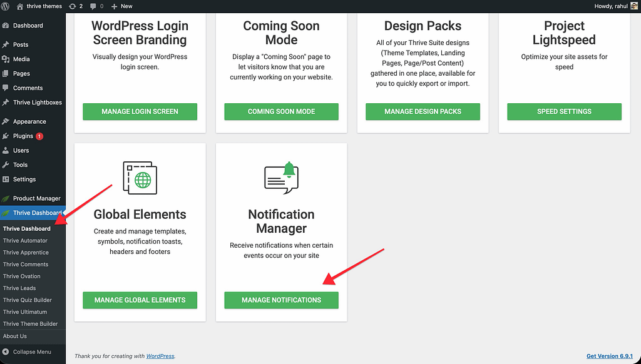Screen dimensions: 641x364
Task: Follow the Get Version 6.9.1 link
Action: (x=609, y=356)
